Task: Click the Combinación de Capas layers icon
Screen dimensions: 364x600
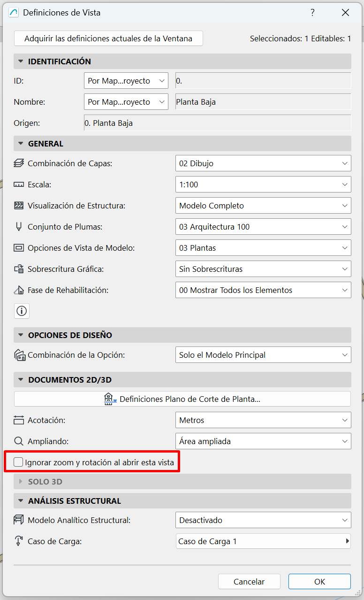Action: [19, 163]
